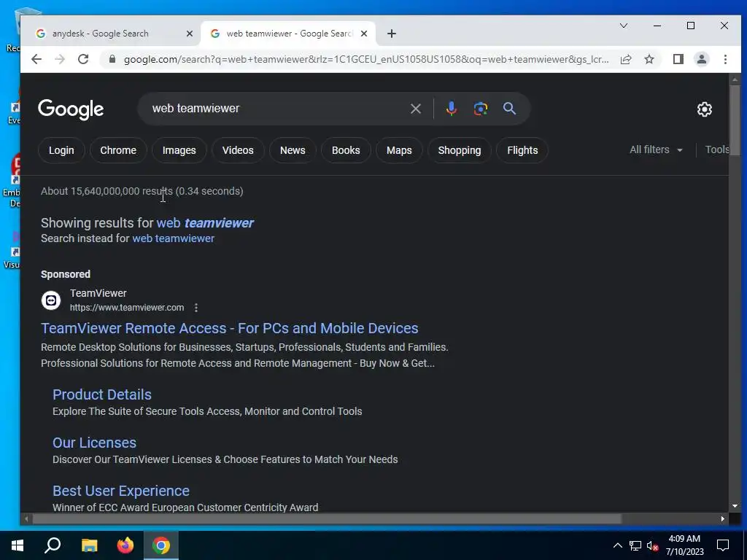Open Chrome three-dot menu

click(725, 59)
